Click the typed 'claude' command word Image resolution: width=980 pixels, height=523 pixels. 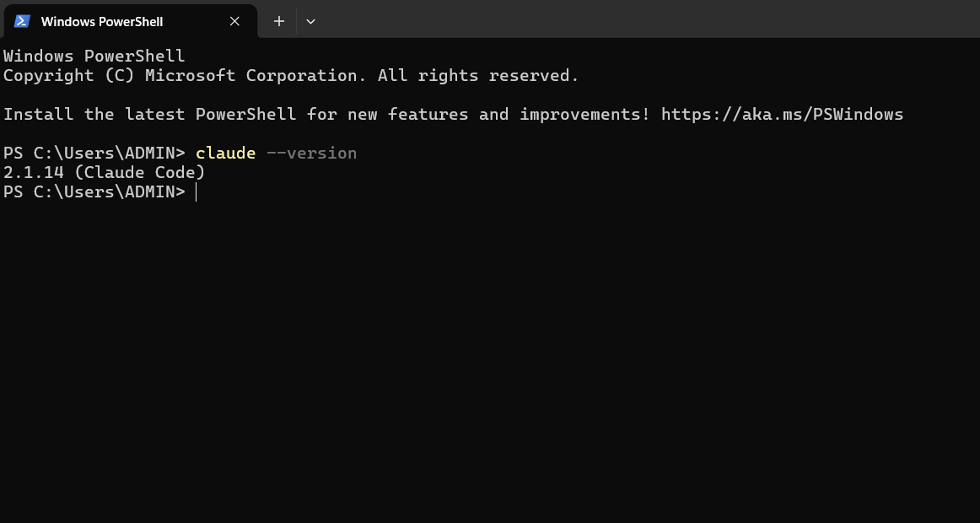225,153
